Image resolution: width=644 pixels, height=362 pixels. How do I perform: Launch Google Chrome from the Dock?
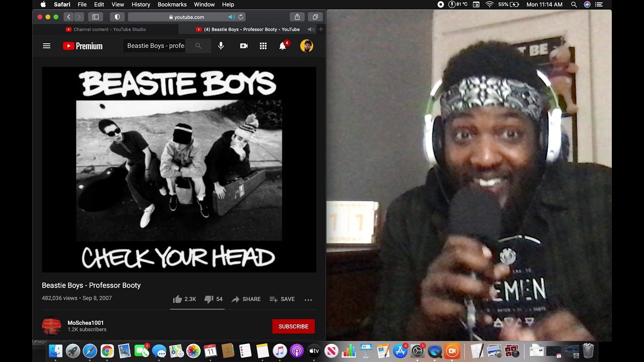point(107,351)
